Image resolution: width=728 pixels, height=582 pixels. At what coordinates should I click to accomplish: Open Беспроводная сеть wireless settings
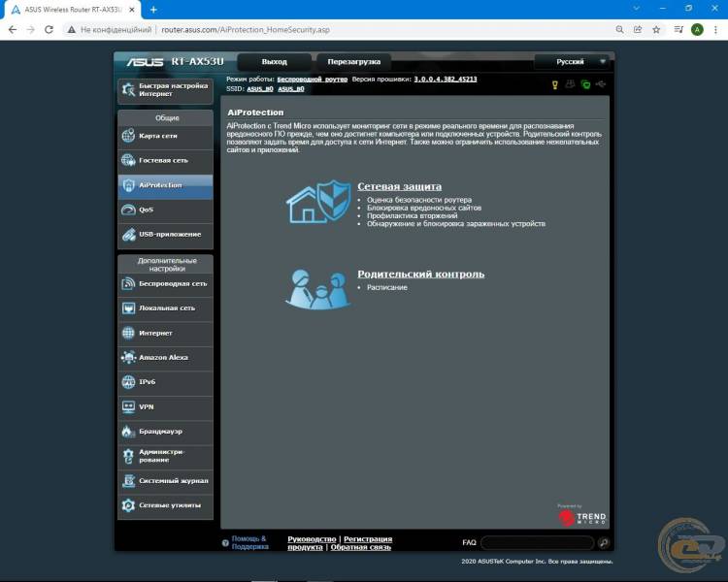click(165, 283)
